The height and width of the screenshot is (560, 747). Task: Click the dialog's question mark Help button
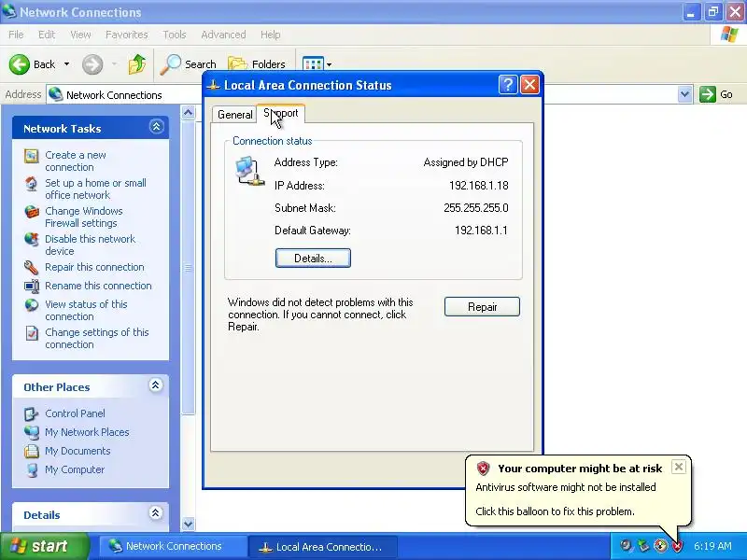[508, 85]
